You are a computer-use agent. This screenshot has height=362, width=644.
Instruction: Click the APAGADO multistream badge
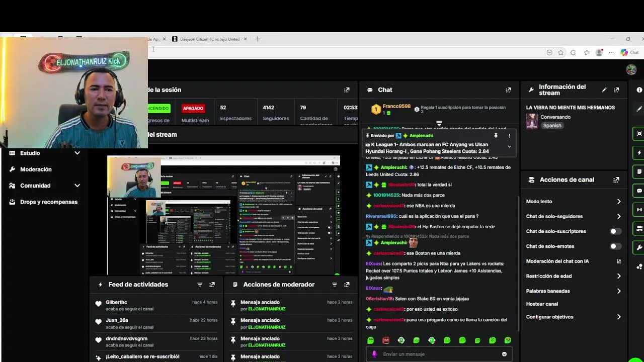coord(193,108)
